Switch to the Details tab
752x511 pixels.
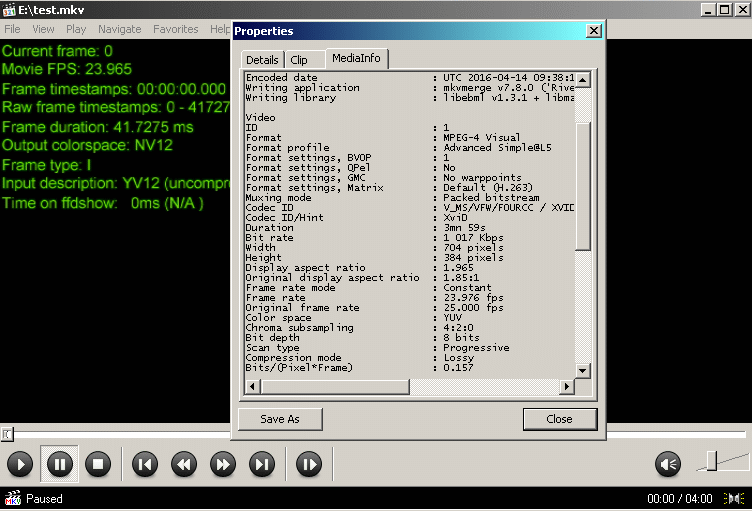262,60
